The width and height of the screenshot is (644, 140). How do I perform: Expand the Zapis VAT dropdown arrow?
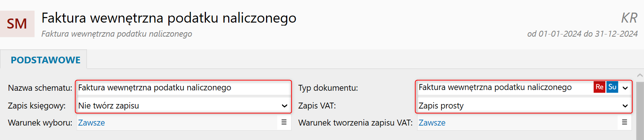point(625,106)
